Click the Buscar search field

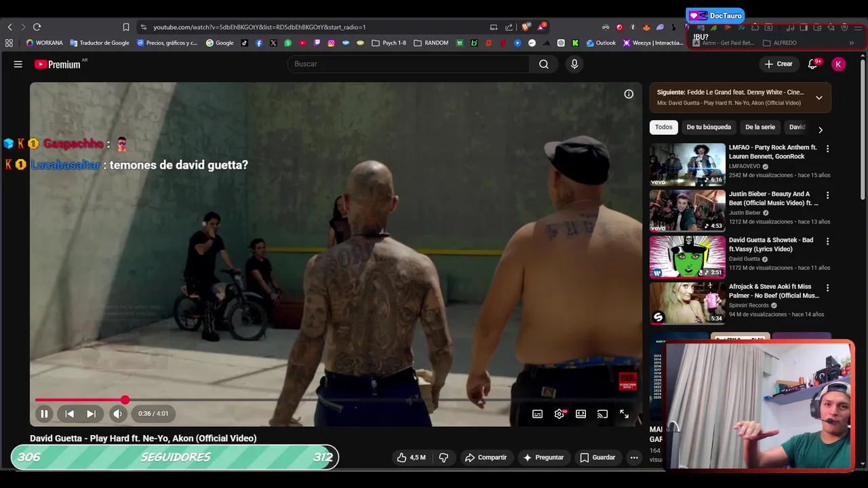[408, 64]
